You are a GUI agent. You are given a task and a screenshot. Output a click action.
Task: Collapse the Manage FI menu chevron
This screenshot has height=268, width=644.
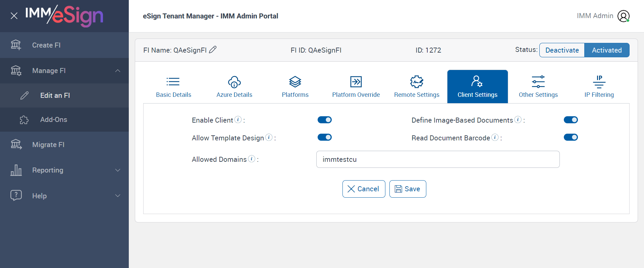pos(118,71)
